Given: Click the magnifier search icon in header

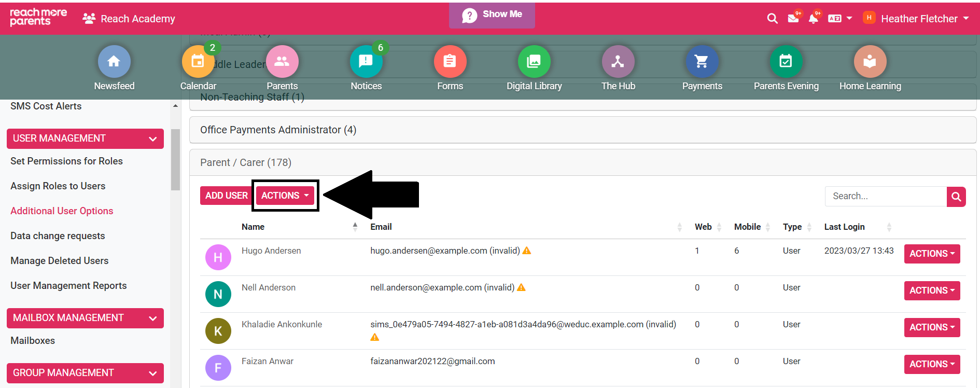Looking at the screenshot, I should 772,19.
